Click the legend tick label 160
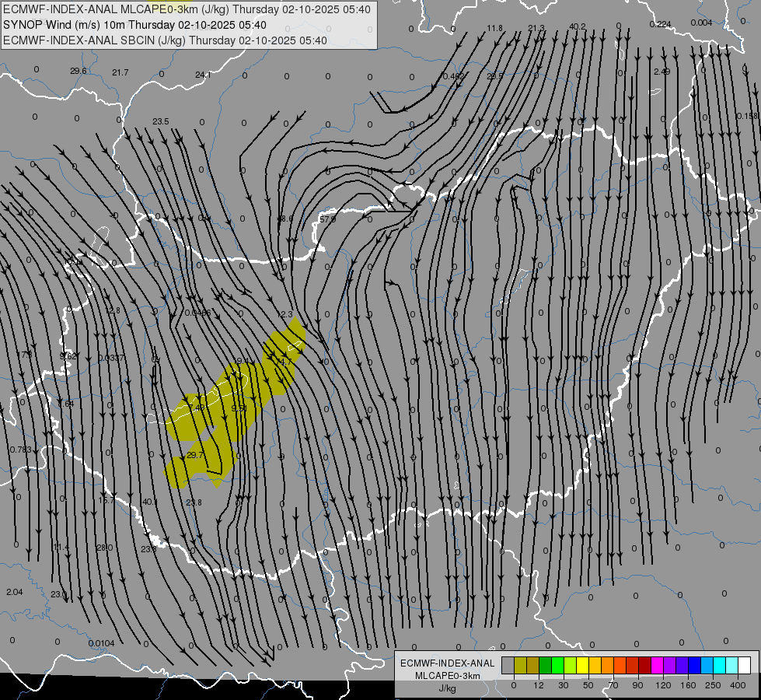 pyautogui.click(x=688, y=685)
